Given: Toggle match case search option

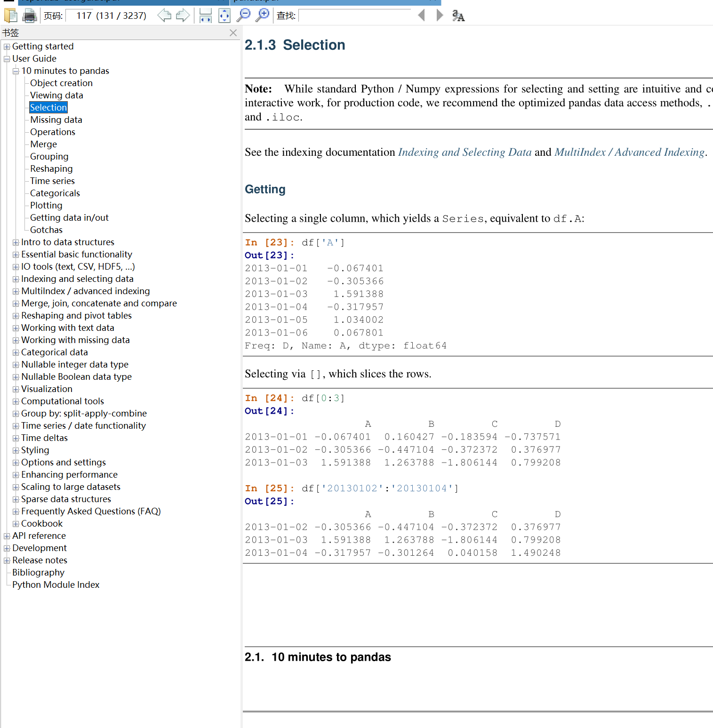Looking at the screenshot, I should tap(458, 16).
